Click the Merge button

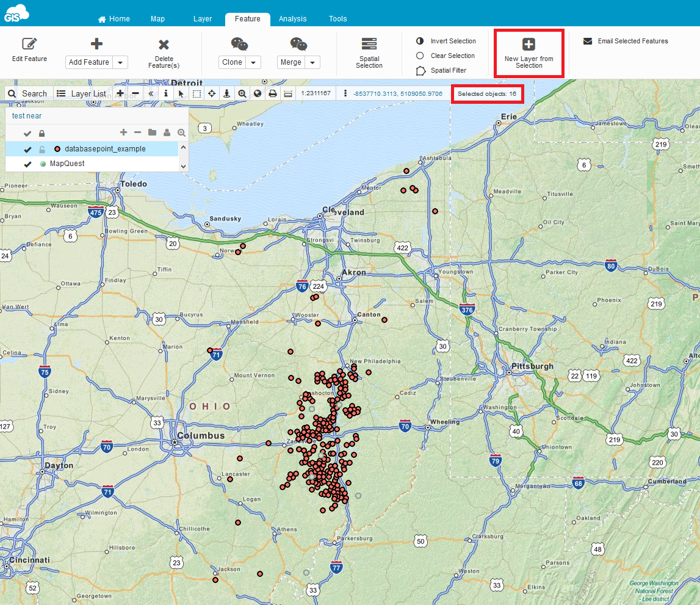pos(291,62)
